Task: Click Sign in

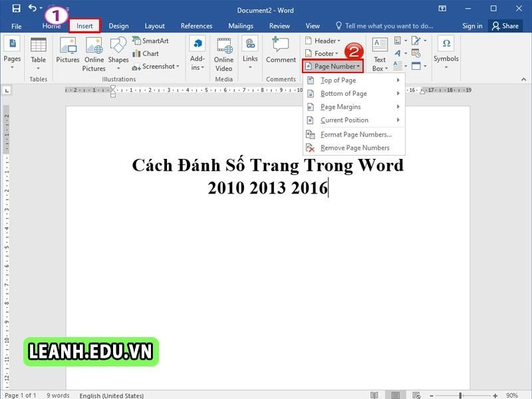Action: point(472,26)
